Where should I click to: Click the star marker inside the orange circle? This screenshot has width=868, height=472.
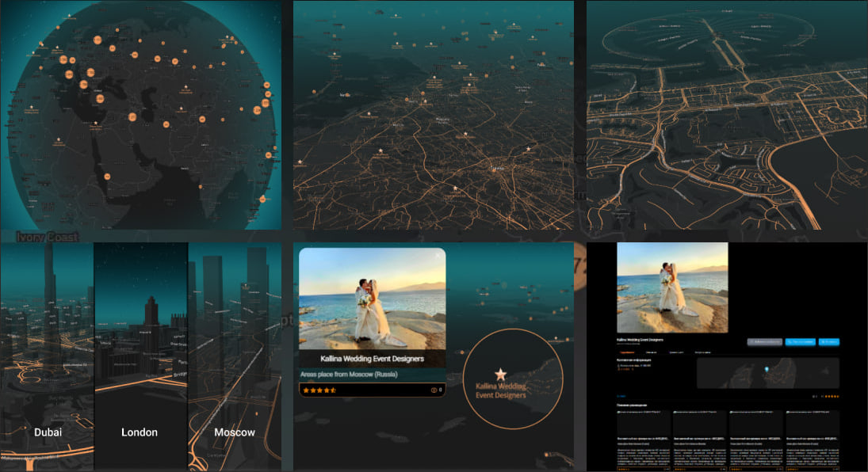[x=500, y=373]
